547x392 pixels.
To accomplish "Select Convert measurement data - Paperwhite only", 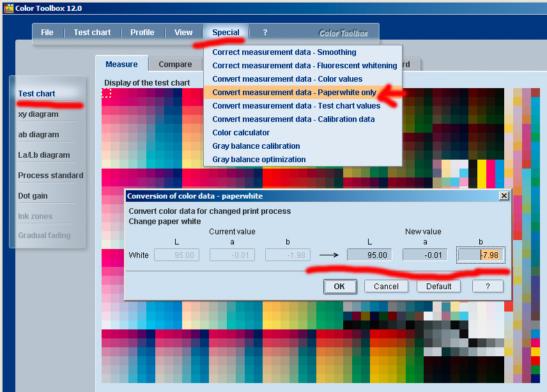I will (x=294, y=93).
